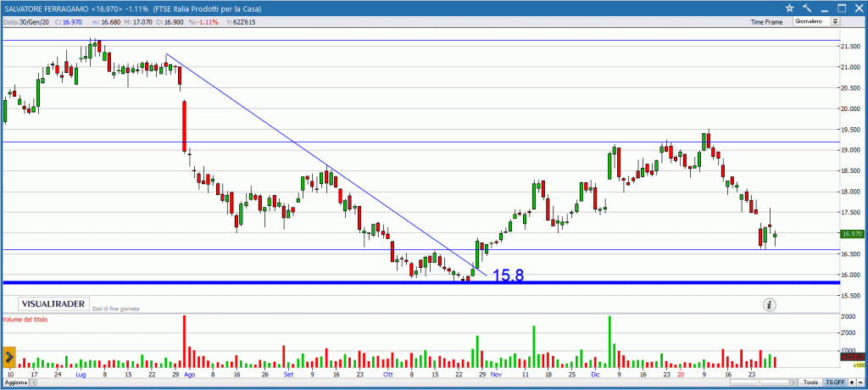The image size is (868, 390).
Task: Open the Tools button
Action: click(x=810, y=382)
